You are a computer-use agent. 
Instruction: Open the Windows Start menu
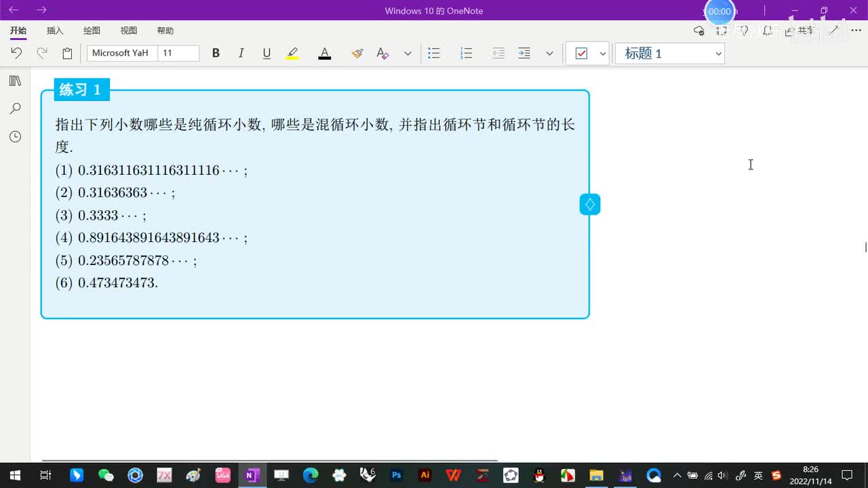click(x=14, y=475)
